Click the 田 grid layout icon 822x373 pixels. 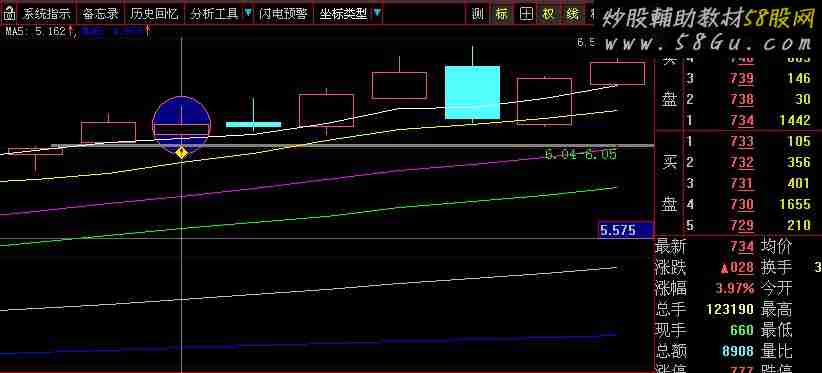point(526,14)
